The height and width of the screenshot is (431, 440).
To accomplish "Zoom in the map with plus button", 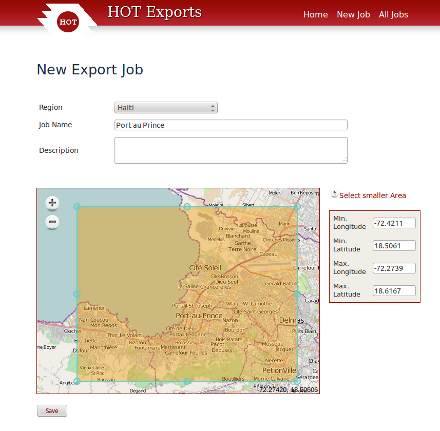I will (52, 203).
